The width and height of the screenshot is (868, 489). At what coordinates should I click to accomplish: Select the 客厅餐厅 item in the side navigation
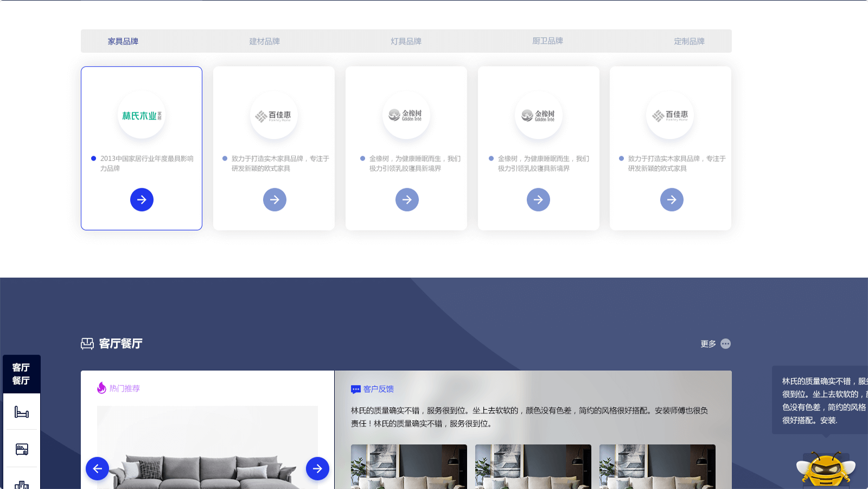point(22,374)
